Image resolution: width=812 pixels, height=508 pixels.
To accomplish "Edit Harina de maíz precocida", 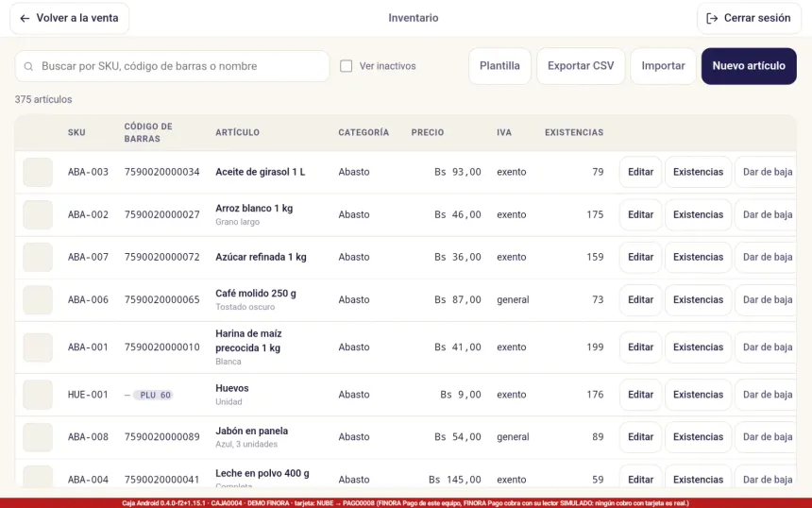I will [640, 347].
